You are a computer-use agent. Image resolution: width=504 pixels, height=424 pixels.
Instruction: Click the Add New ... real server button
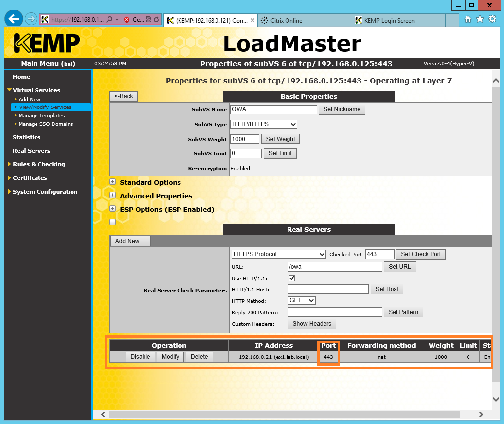(x=131, y=241)
